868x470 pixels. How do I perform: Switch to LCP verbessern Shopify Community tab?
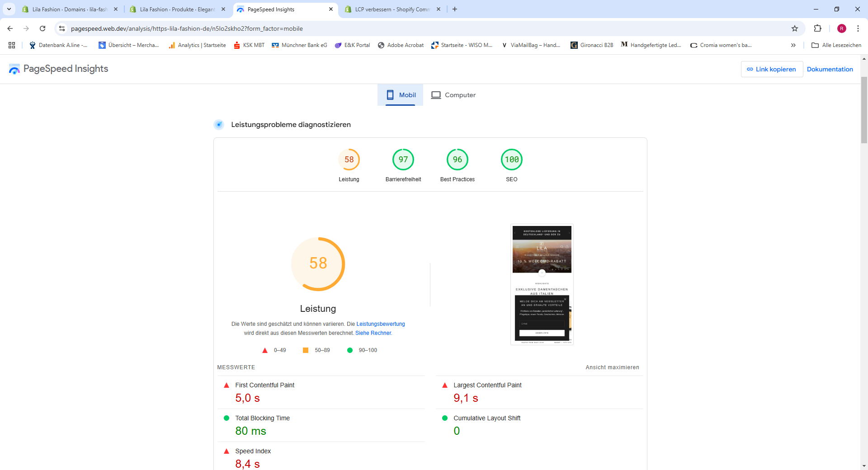click(393, 9)
